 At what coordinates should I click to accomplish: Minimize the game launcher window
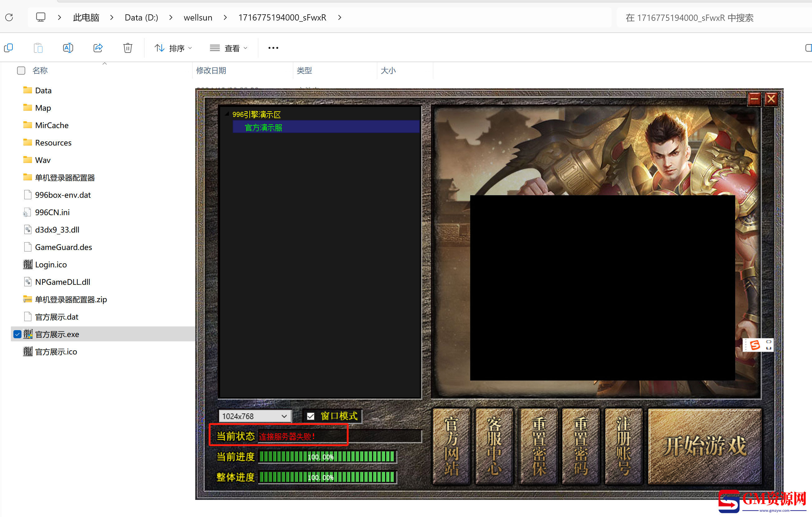(754, 99)
